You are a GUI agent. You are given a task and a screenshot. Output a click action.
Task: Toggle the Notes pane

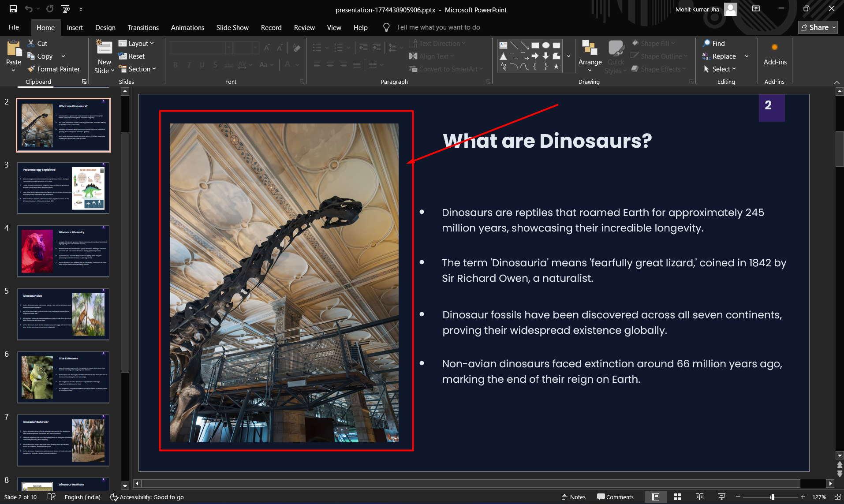573,497
